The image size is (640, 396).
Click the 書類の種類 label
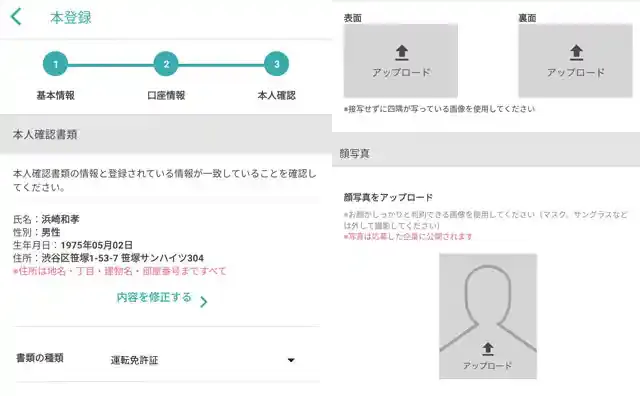[x=40, y=358]
